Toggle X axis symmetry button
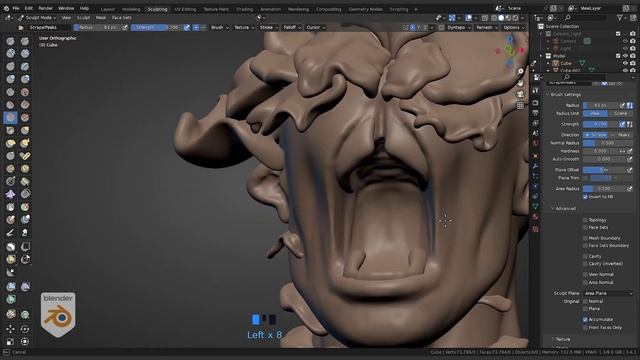This screenshot has height=360, width=640. coord(412,27)
